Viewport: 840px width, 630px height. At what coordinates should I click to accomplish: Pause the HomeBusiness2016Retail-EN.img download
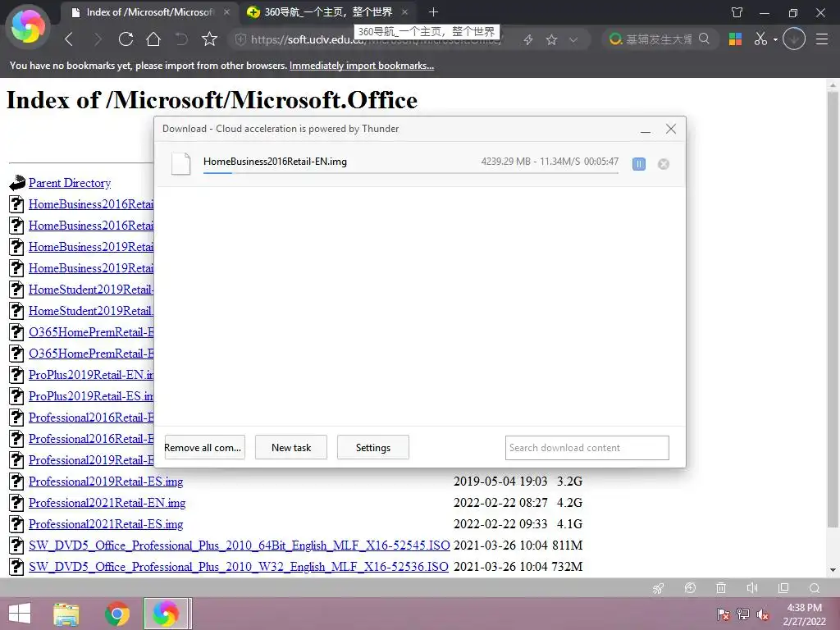638,164
